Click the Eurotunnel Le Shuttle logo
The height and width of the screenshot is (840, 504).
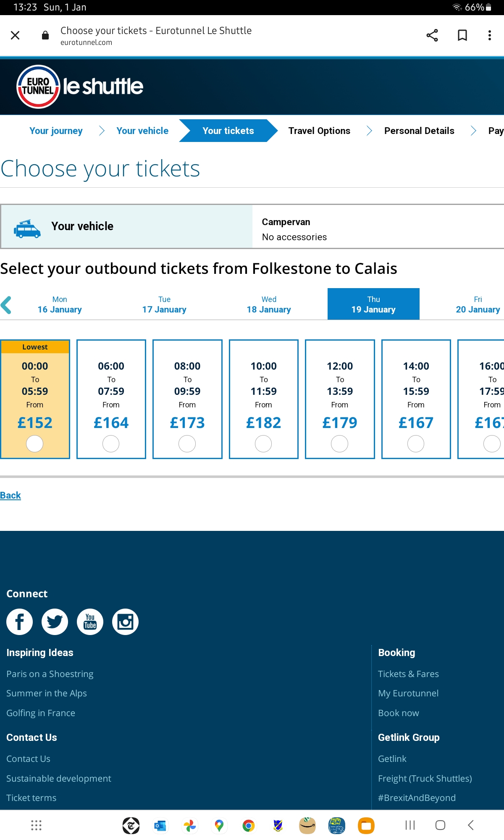(x=80, y=87)
